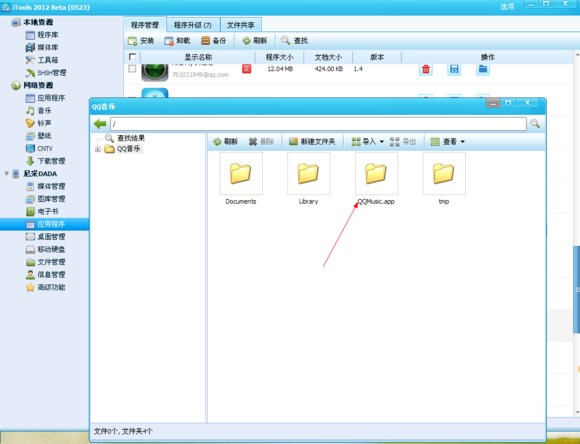The width and height of the screenshot is (580, 444).
Task: Select 应用程序 under 网络资源
Action: [45, 98]
